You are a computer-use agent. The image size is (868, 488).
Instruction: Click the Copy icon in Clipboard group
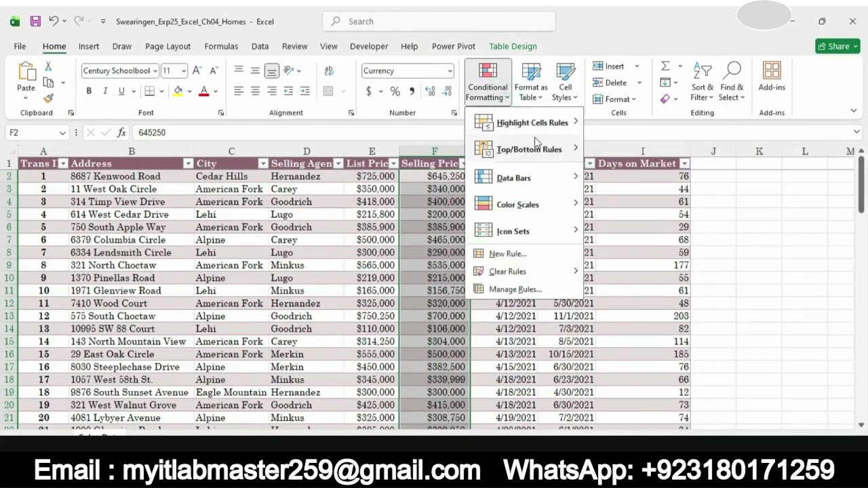pos(48,83)
